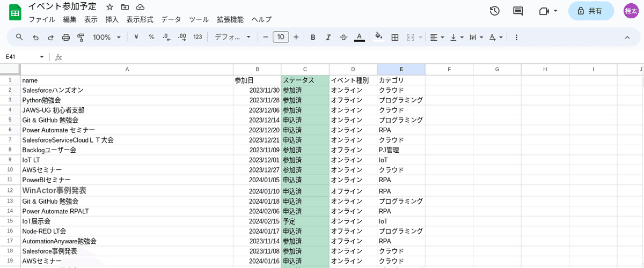Open version history clock icon
Viewport: 644px width, 268px height.
click(x=495, y=11)
